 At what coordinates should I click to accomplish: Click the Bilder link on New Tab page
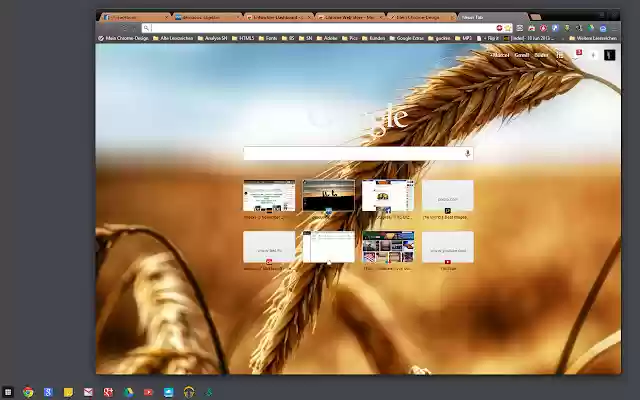click(541, 55)
